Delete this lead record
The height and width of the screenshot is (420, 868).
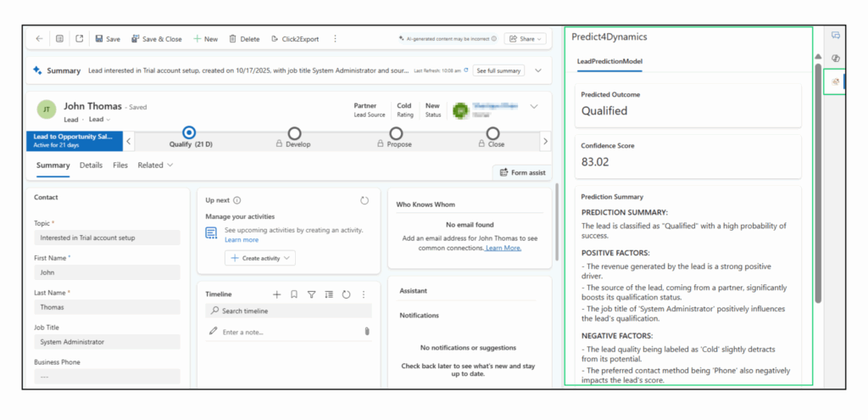click(x=244, y=39)
